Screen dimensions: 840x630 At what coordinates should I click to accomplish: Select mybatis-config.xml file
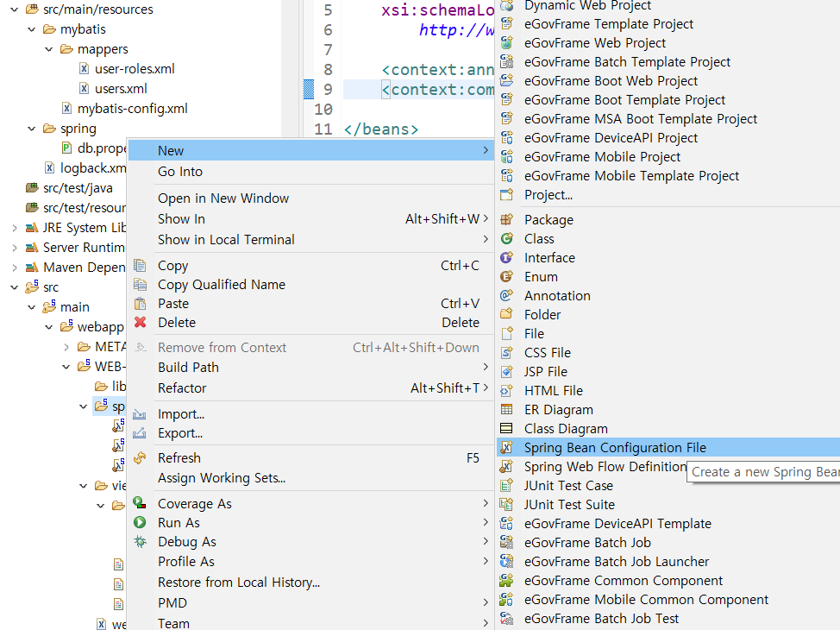click(x=132, y=108)
